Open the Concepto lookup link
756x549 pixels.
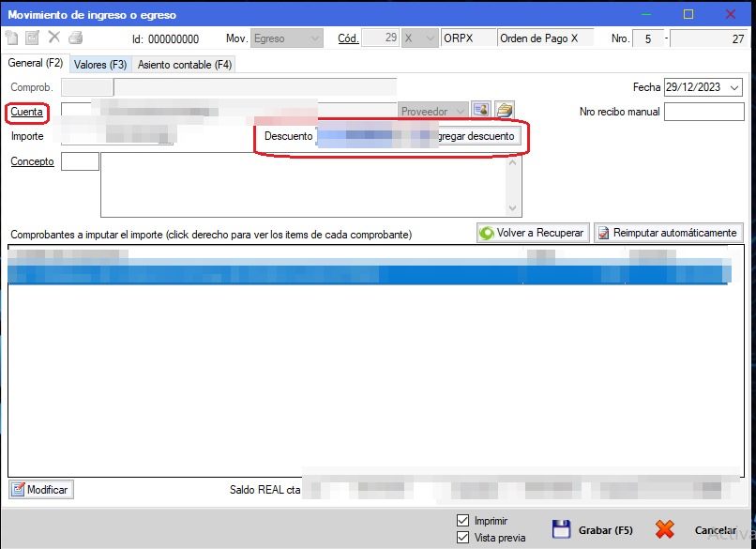coord(32,161)
